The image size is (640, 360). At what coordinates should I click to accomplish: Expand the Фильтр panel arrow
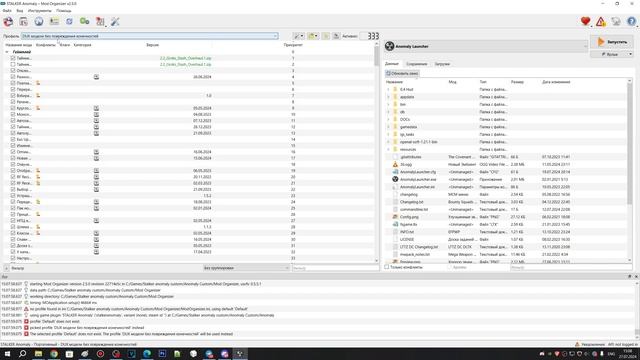(6, 268)
